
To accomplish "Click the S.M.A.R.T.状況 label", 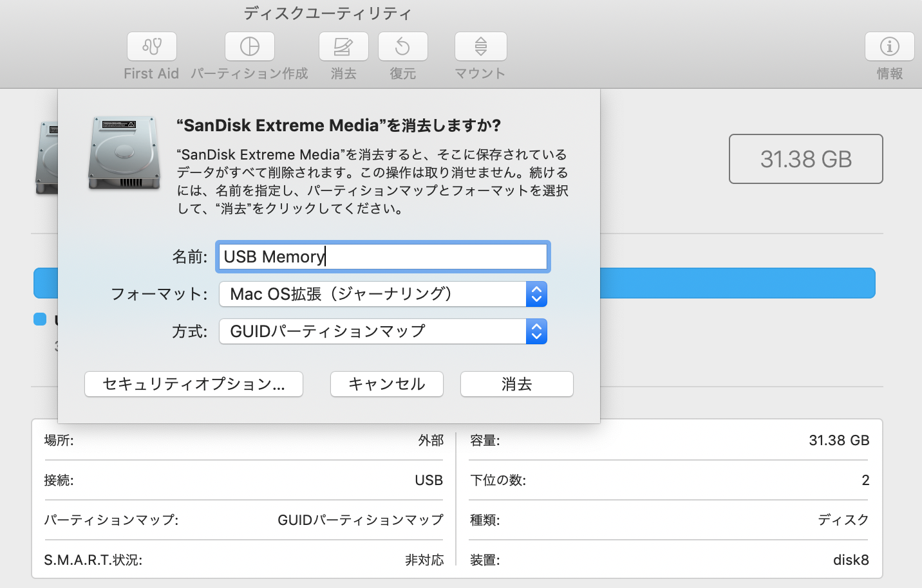I will point(93,560).
